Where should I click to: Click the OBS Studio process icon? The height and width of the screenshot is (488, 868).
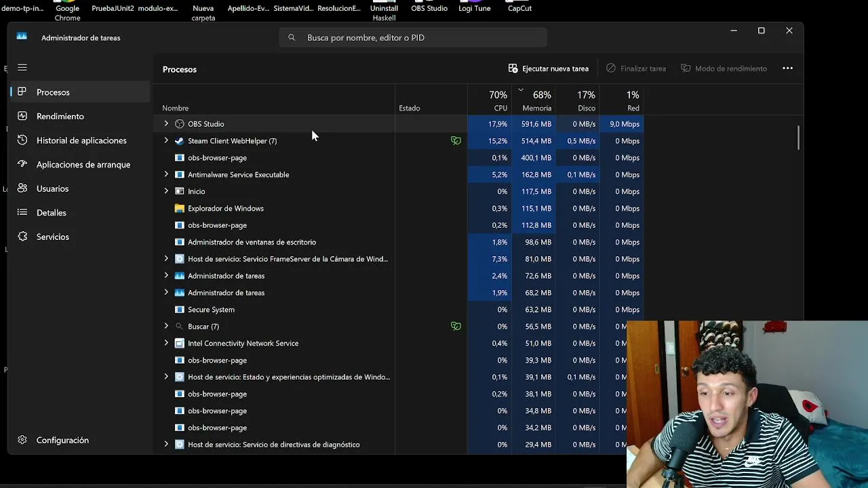pyautogui.click(x=179, y=124)
